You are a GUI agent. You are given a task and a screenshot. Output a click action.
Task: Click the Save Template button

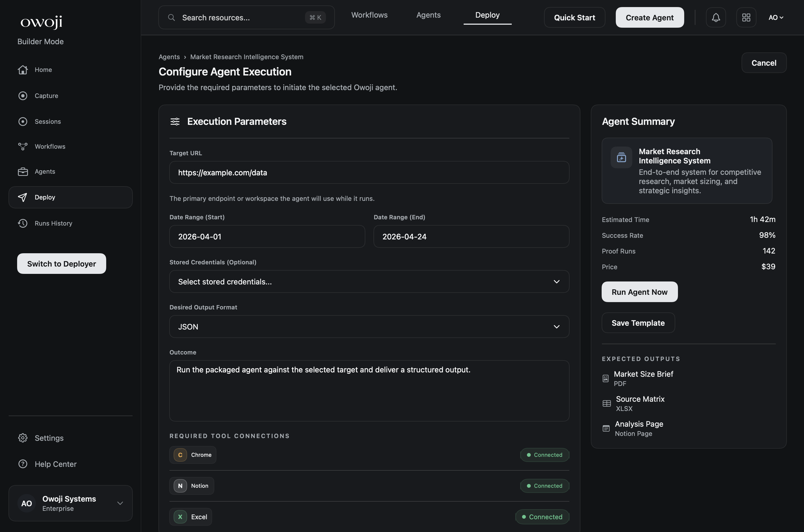pos(638,323)
